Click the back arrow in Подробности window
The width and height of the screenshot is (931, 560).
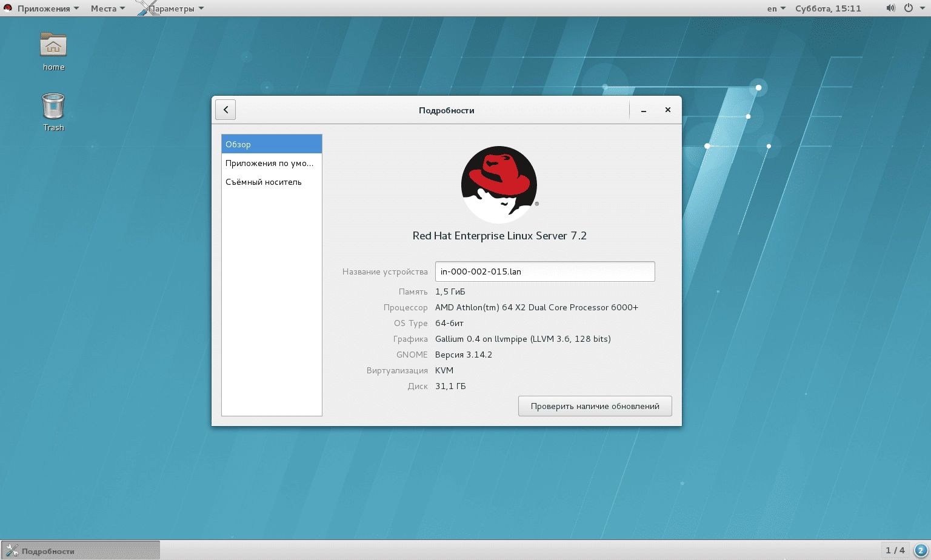click(x=225, y=110)
